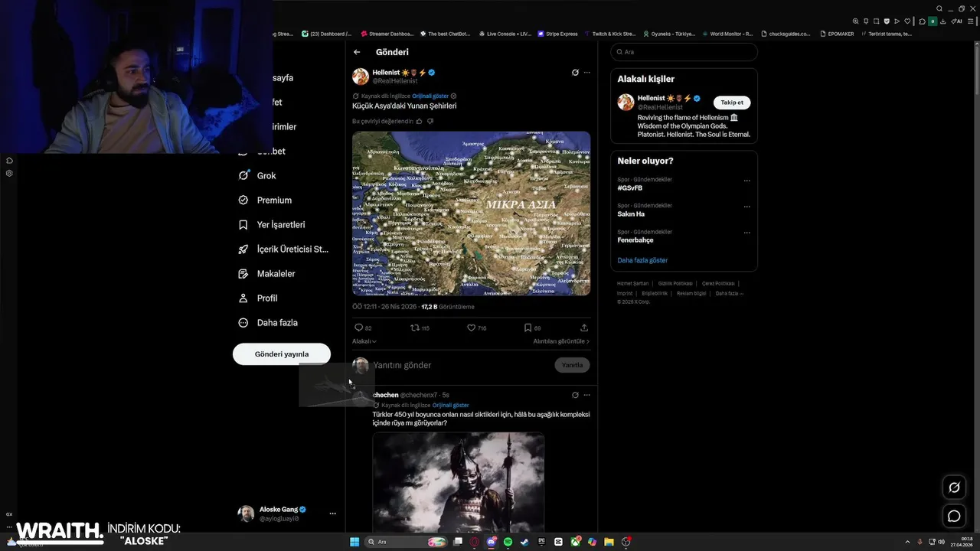Follow Hellenist with Takip et button

[732, 103]
